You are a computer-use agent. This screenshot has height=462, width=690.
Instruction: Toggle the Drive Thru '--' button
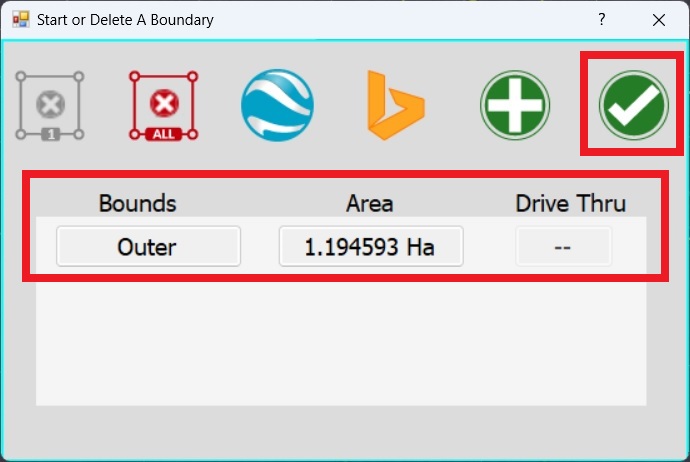point(562,247)
